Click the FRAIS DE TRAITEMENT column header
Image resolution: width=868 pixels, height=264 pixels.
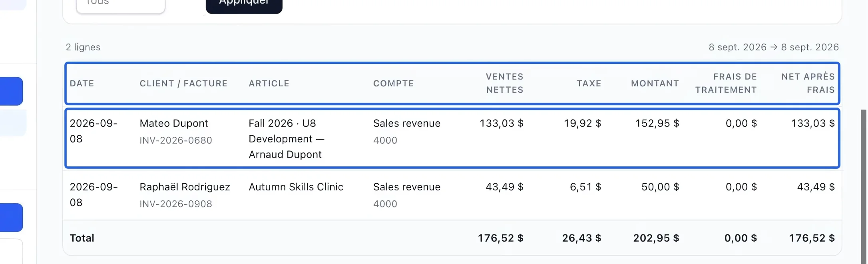click(726, 83)
